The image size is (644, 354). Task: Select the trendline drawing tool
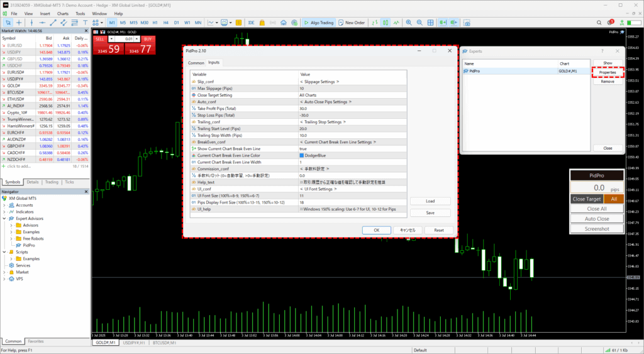[x=53, y=23]
